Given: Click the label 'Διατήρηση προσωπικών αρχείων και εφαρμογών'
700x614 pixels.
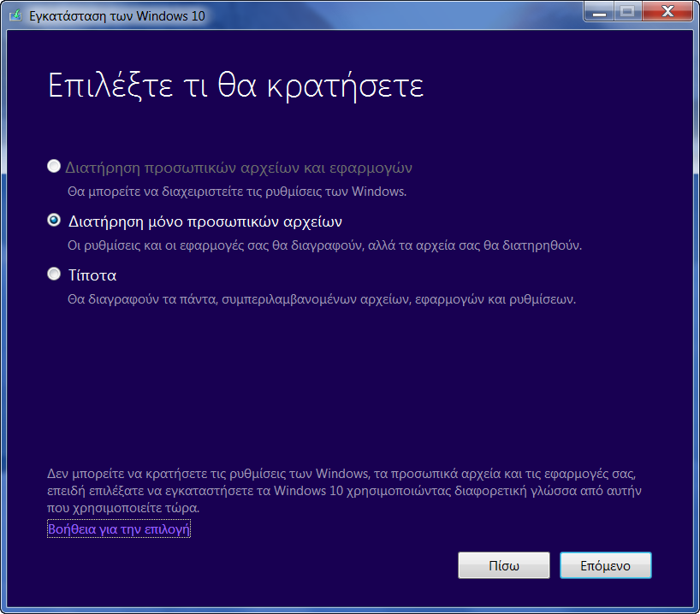Looking at the screenshot, I should coord(239,168).
